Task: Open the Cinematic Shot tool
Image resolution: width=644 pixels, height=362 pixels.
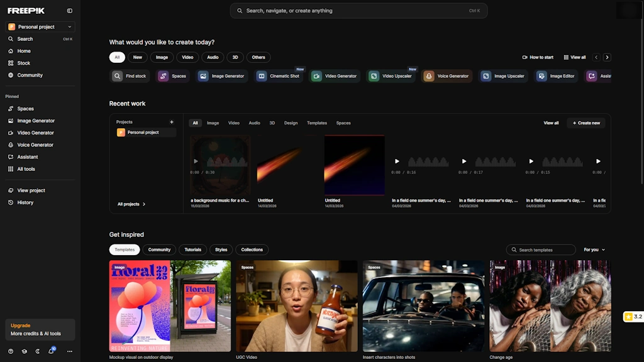Action: tap(279, 76)
